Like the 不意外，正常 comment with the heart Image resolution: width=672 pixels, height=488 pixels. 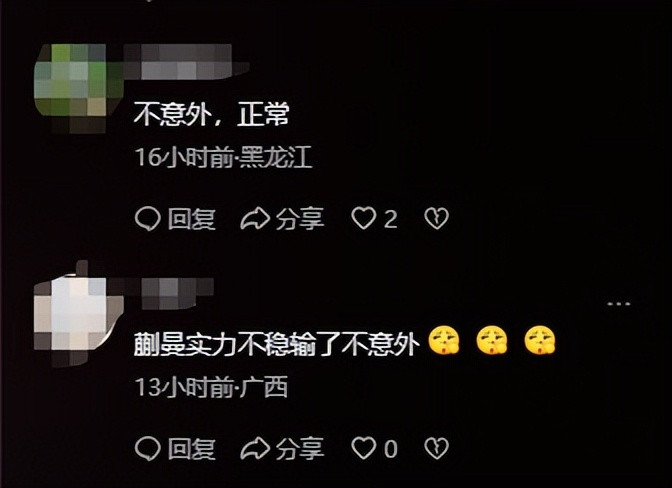click(363, 219)
